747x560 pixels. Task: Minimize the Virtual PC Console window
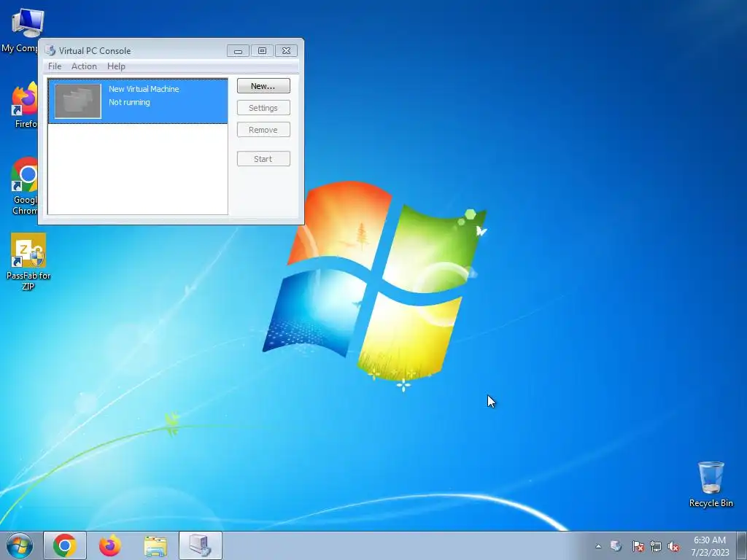coord(238,51)
